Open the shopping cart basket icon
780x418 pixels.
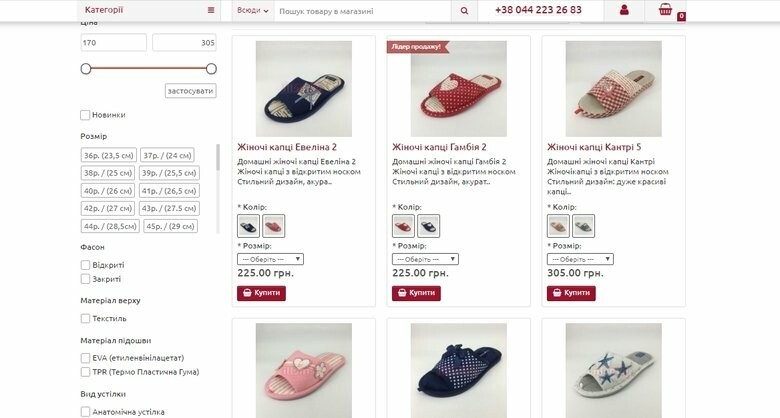665,11
